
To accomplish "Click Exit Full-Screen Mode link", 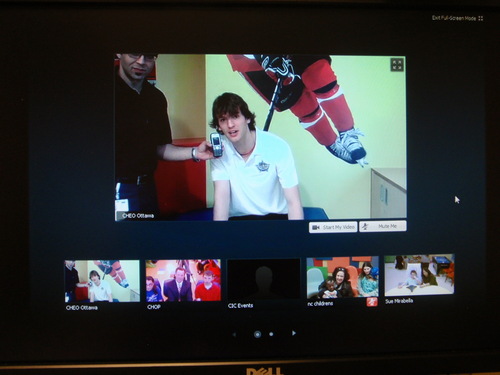I will (457, 18).
